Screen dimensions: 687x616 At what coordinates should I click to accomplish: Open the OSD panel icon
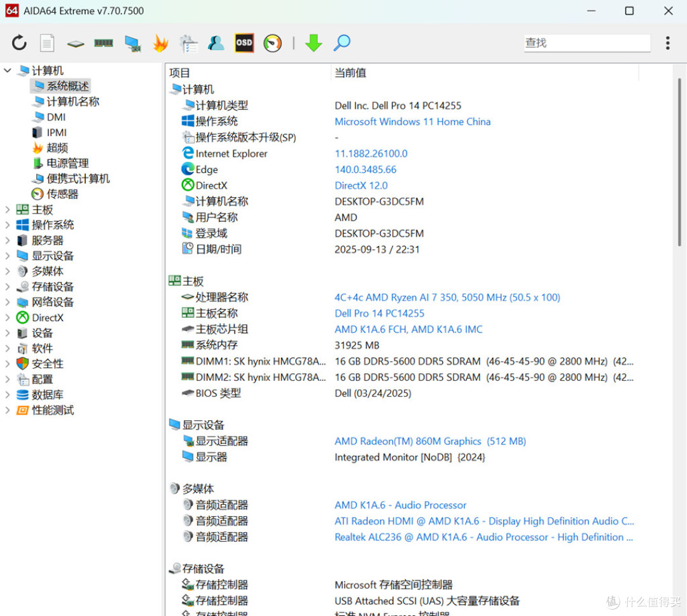tap(244, 43)
